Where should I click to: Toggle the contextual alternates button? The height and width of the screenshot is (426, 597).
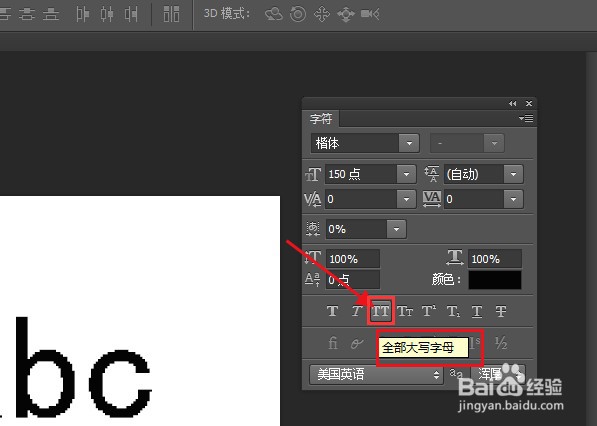357,343
